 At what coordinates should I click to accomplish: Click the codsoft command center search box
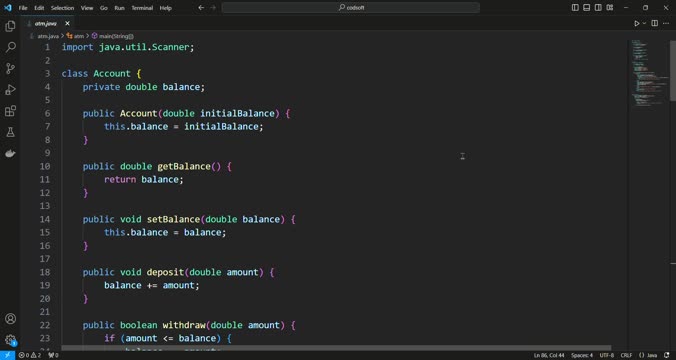[x=351, y=7]
